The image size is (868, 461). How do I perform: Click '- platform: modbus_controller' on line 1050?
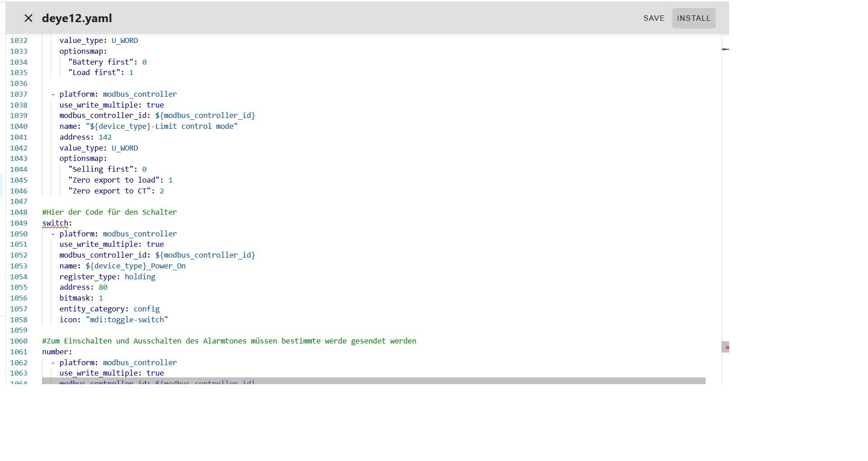(x=114, y=234)
